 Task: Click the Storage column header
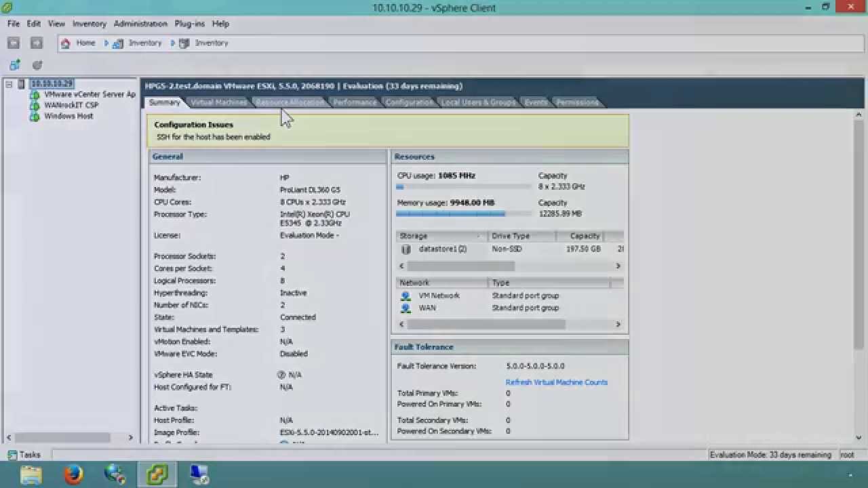click(442, 236)
